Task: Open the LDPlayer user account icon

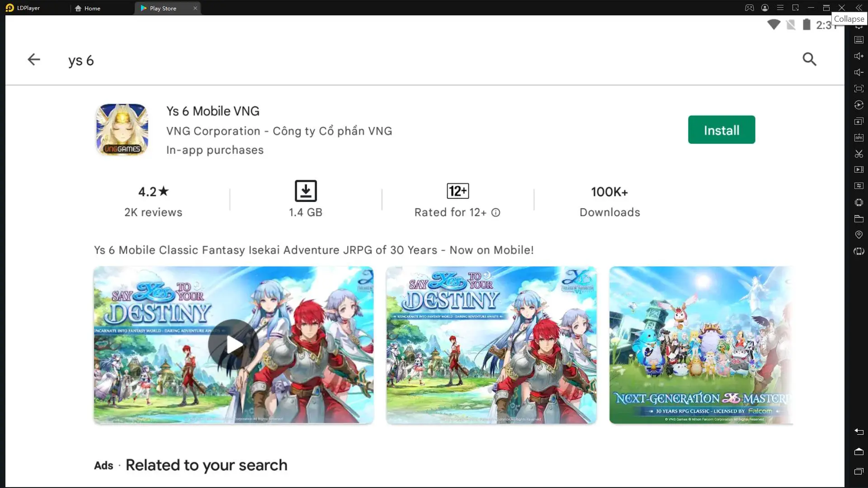Action: (x=765, y=8)
